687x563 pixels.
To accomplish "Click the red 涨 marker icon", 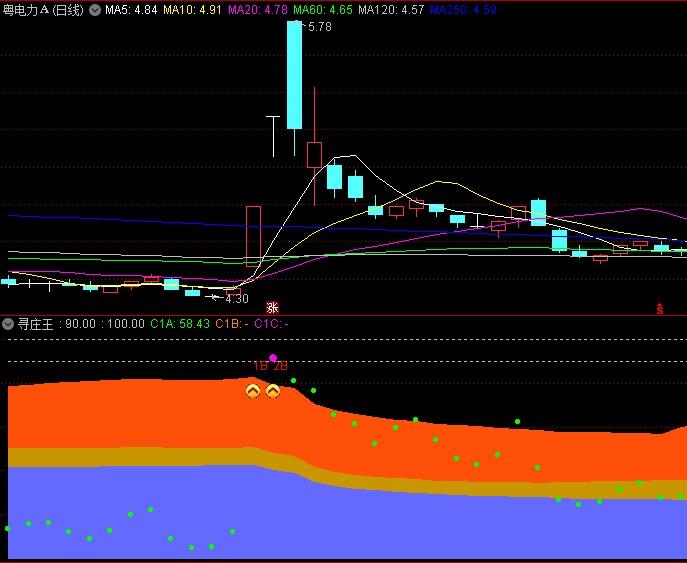I will (272, 308).
